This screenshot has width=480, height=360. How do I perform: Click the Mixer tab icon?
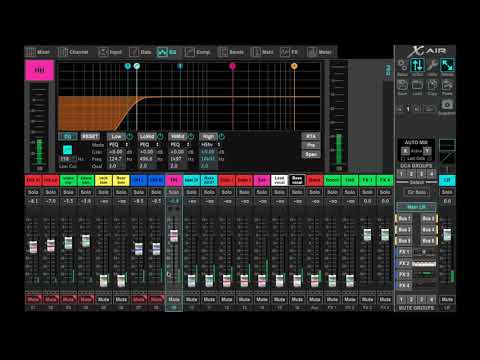click(31, 52)
